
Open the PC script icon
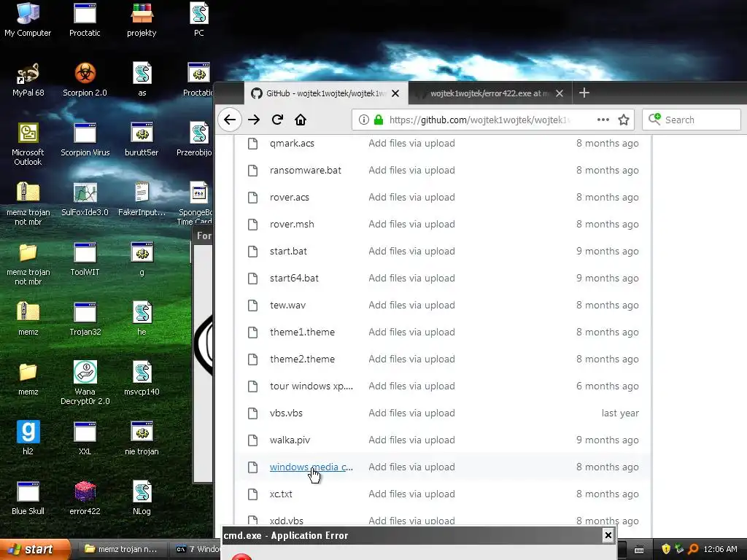tap(199, 20)
